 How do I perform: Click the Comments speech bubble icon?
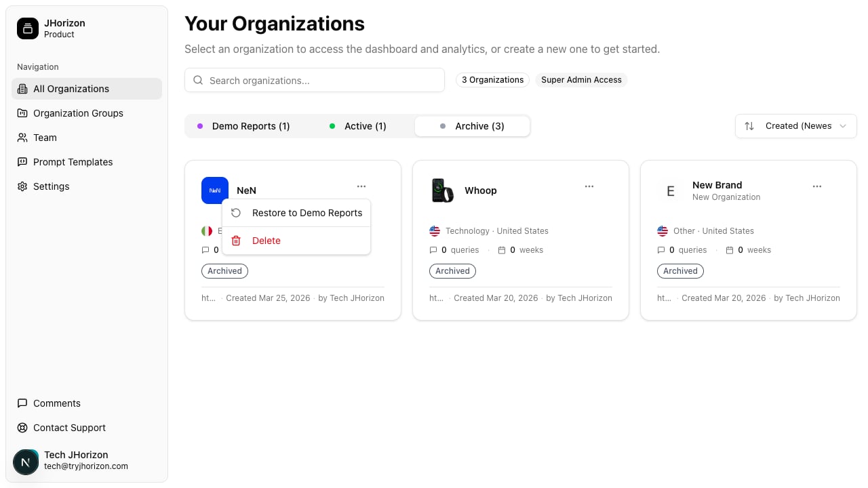tap(22, 403)
